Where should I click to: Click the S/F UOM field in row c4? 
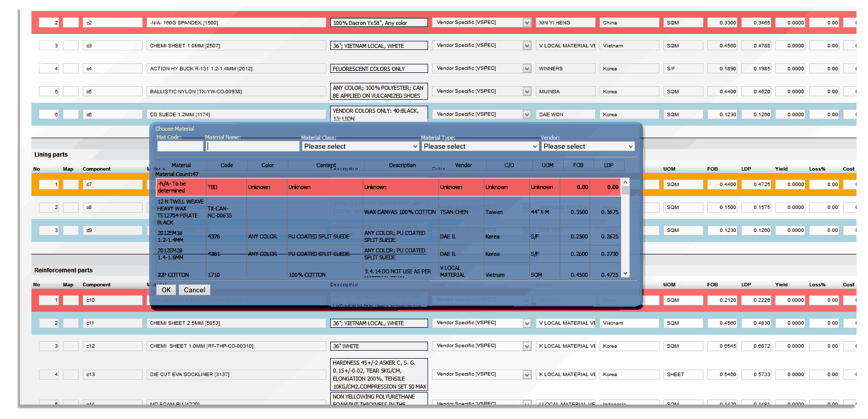(683, 68)
